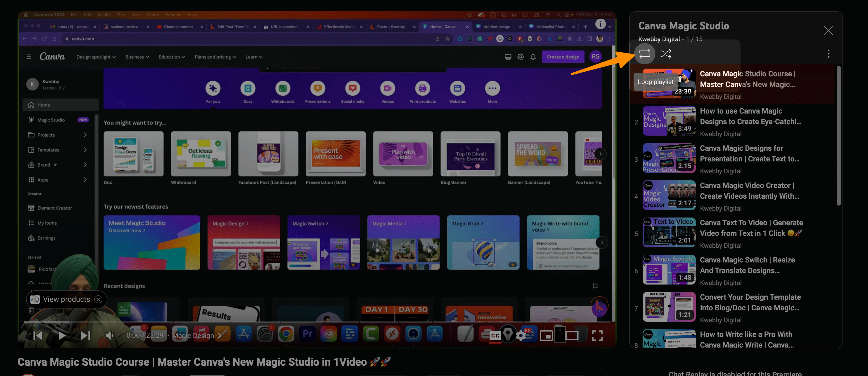Toggle shuffle for the playlist
This screenshot has width=868, height=376.
666,54
